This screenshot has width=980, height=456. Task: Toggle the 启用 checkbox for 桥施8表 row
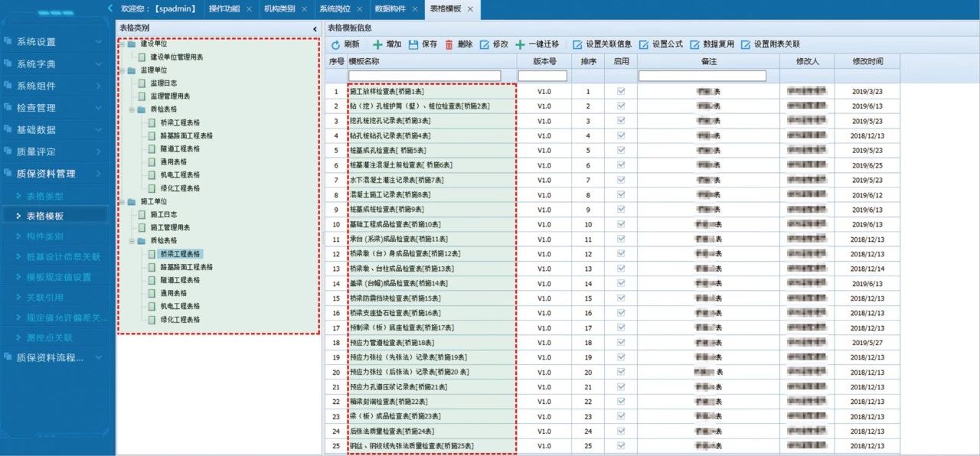pos(621,194)
